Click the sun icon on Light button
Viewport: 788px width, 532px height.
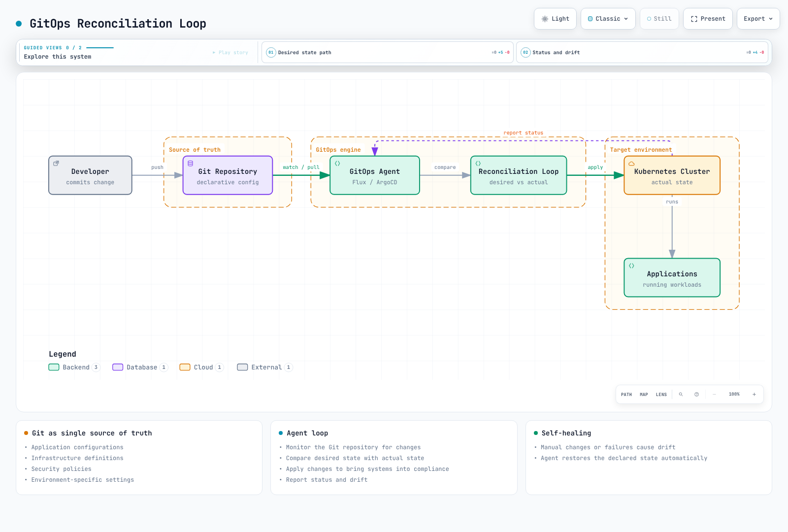click(545, 19)
